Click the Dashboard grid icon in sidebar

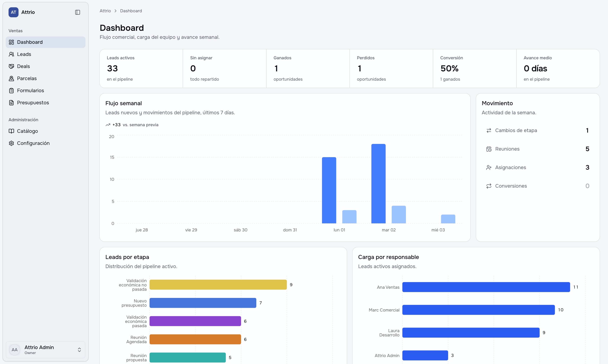point(11,42)
